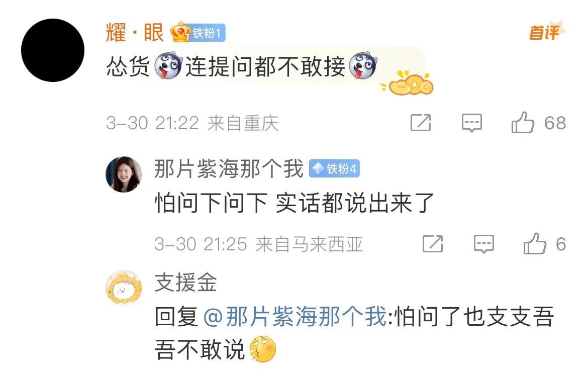588x372 pixels.
Task: Tap the 铁粉1 crown badge
Action: click(198, 33)
